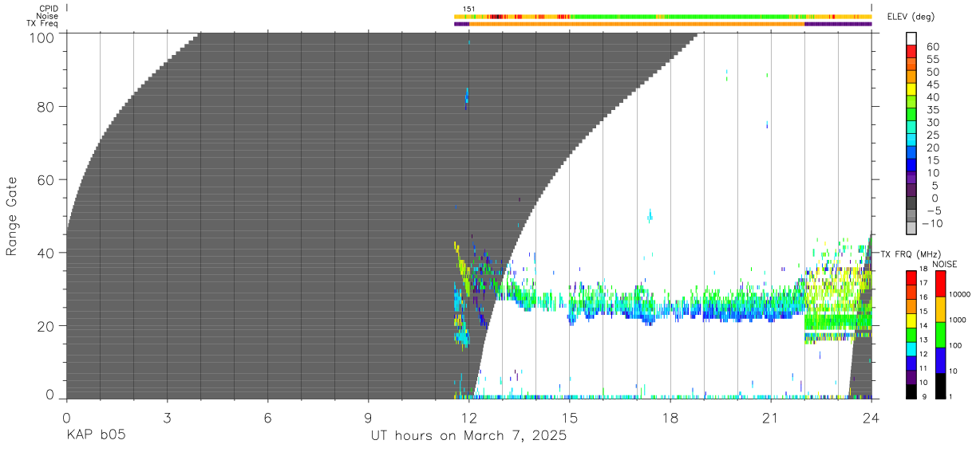Viewport: 980px width, 452px height.
Task: Pick the dark gray −5–0 ELEV color segment
Action: [913, 204]
